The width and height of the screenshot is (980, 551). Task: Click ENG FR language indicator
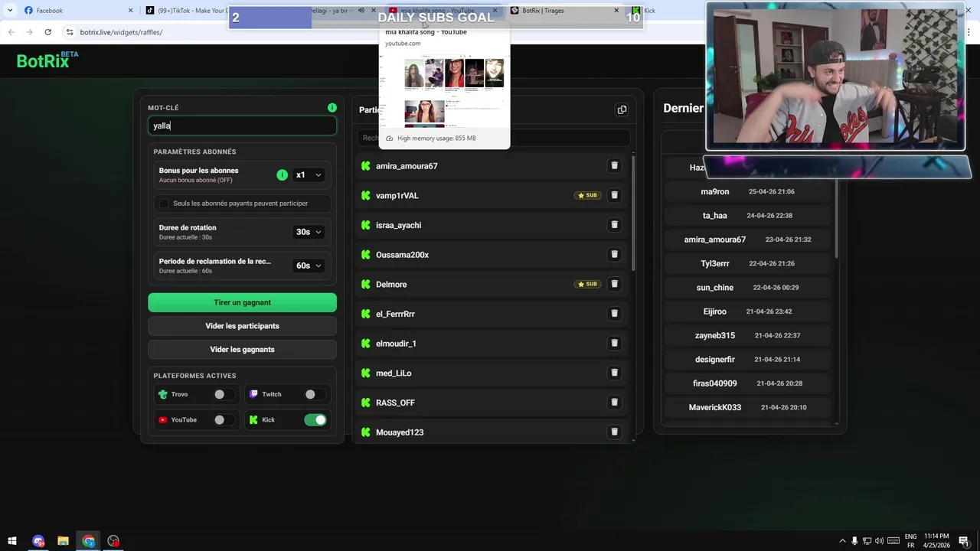[x=910, y=541]
